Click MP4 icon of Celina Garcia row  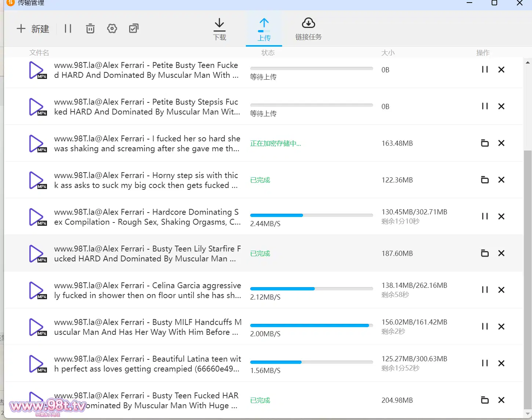pos(38,290)
